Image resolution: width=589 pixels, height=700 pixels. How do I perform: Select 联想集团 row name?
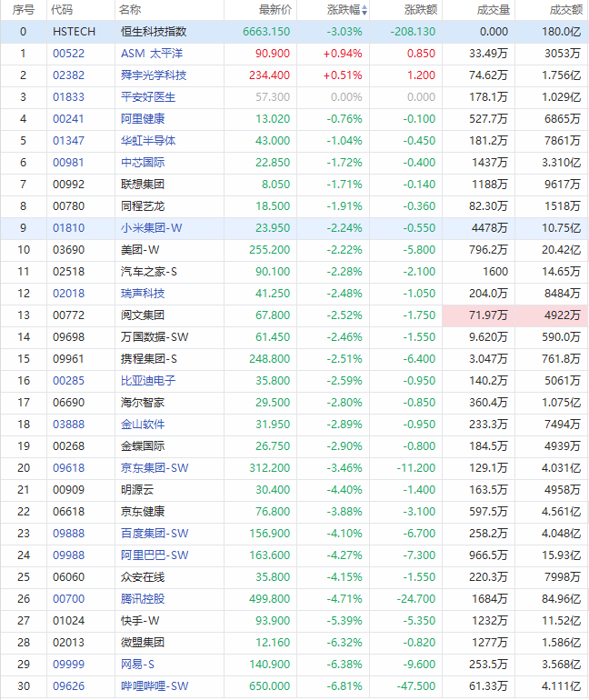pyautogui.click(x=143, y=185)
